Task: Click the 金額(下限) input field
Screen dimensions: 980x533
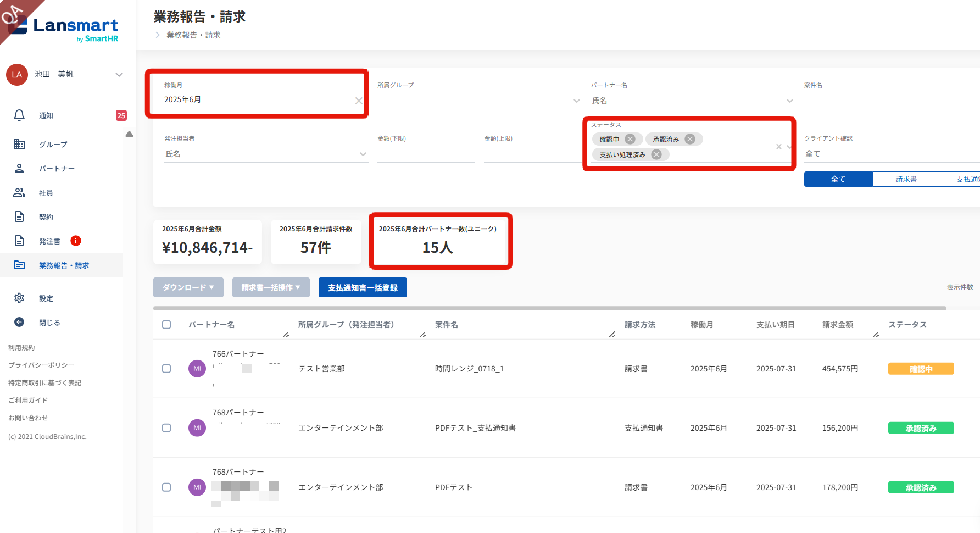Action: click(426, 154)
